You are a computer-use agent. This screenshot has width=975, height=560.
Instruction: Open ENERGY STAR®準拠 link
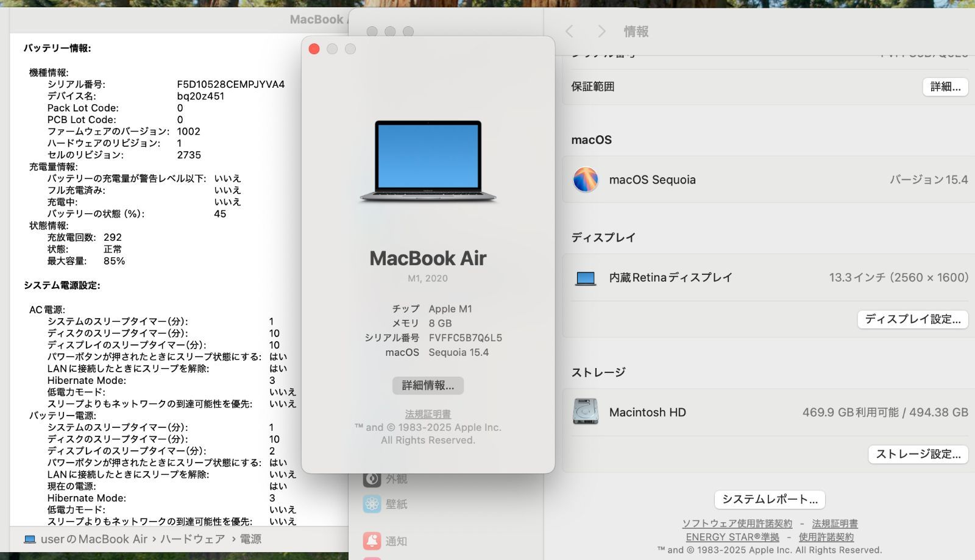(732, 537)
